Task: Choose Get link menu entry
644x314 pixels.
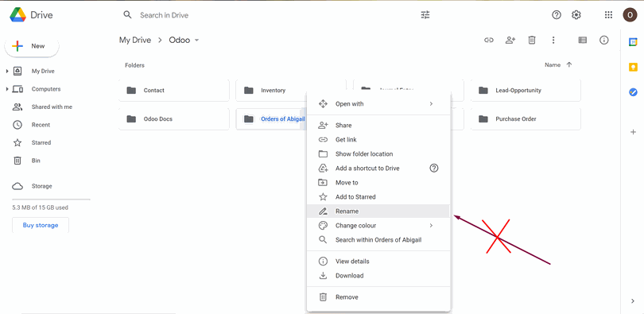Action: pos(378,140)
